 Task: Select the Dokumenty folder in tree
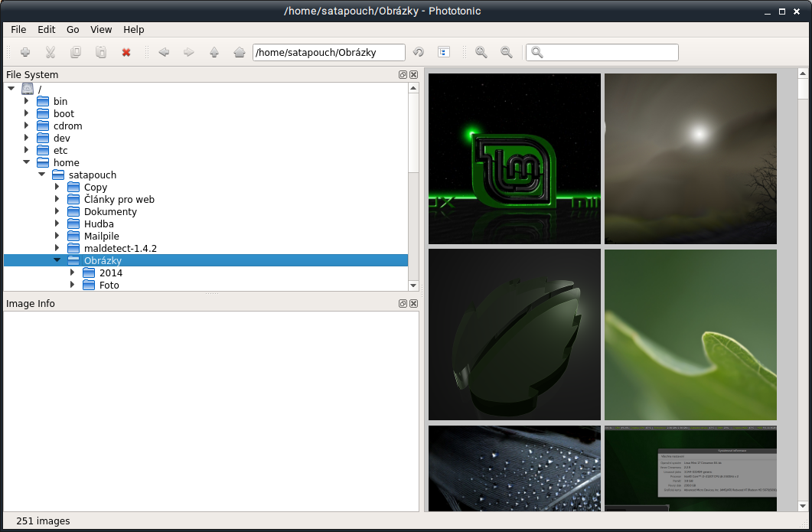pos(110,211)
